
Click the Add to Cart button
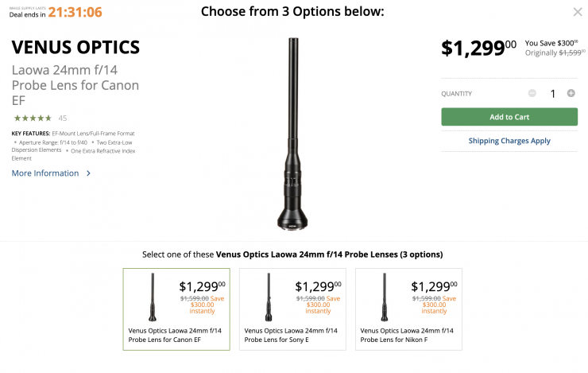pos(509,117)
